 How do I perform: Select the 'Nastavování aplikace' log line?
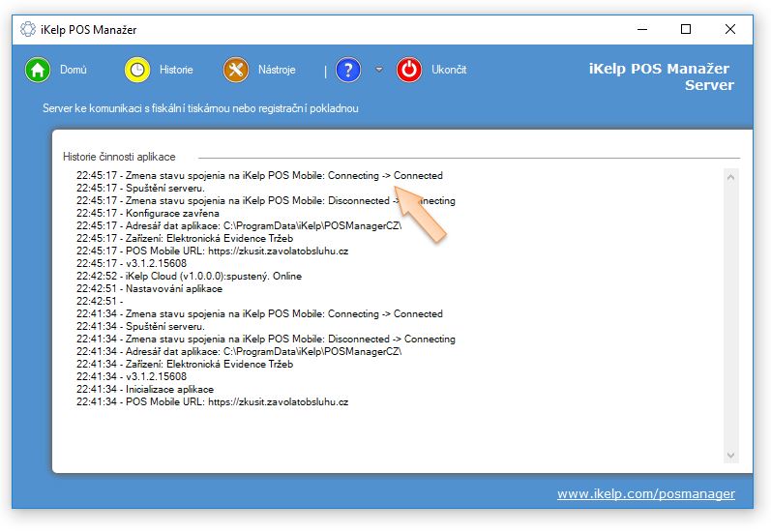tap(149, 289)
